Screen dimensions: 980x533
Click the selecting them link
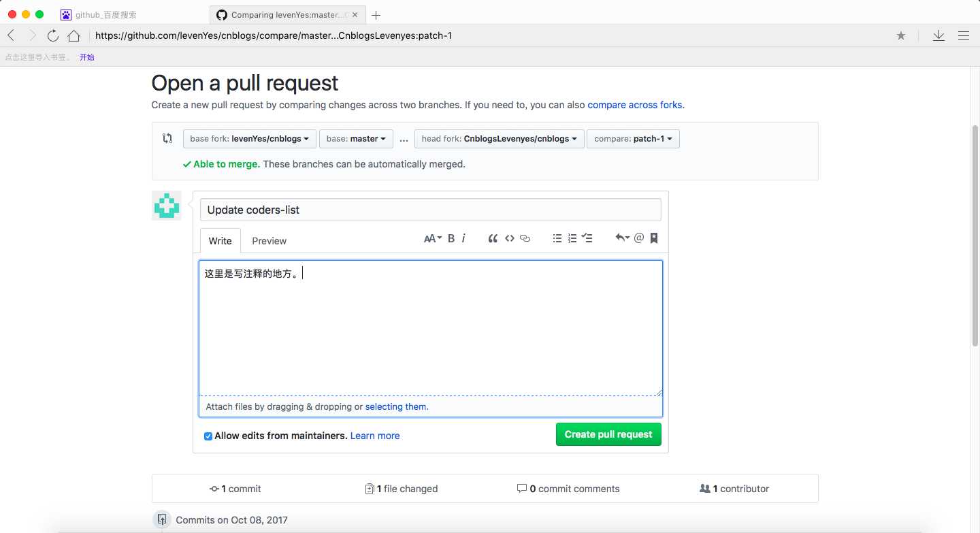(396, 406)
